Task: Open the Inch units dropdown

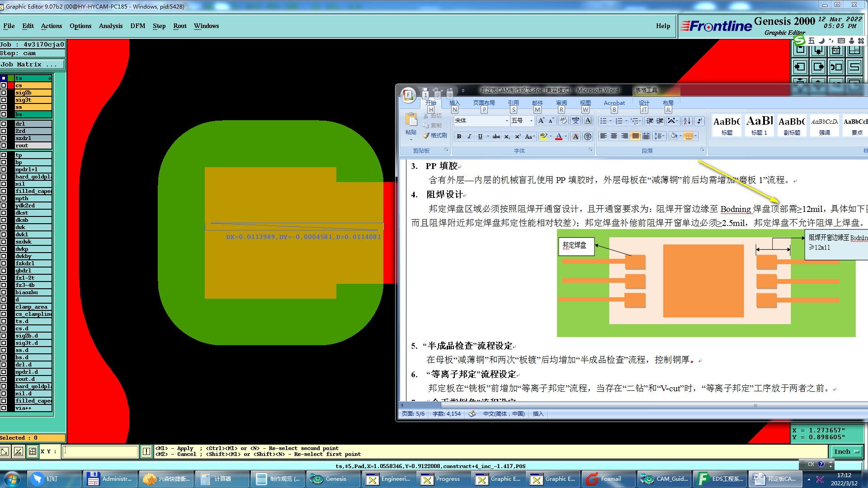Action: [846, 451]
